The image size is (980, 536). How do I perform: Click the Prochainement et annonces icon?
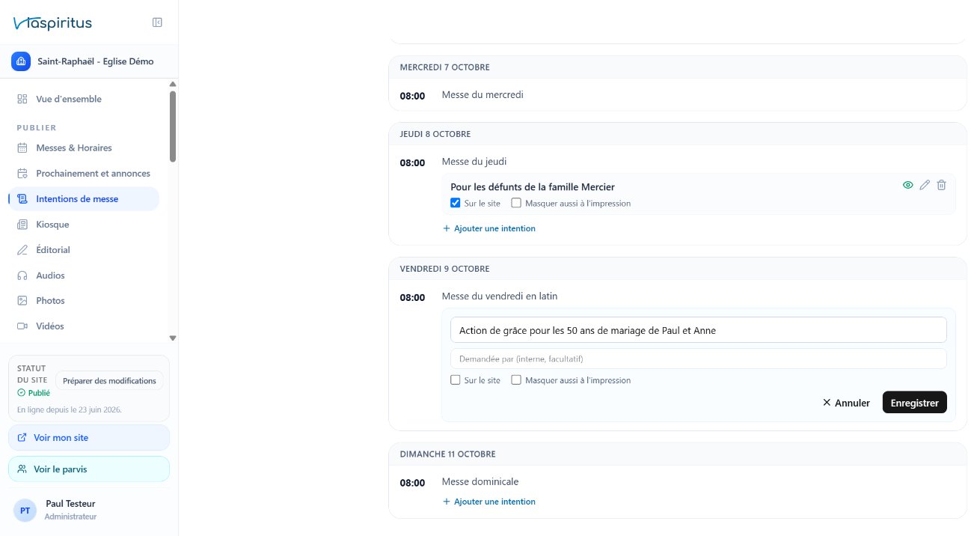coord(22,174)
